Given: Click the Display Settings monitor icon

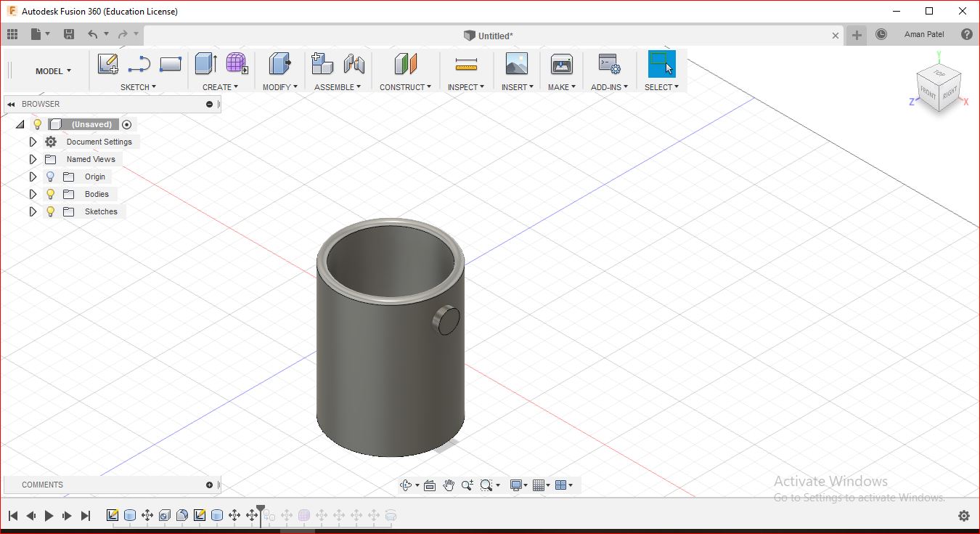Looking at the screenshot, I should pos(516,485).
